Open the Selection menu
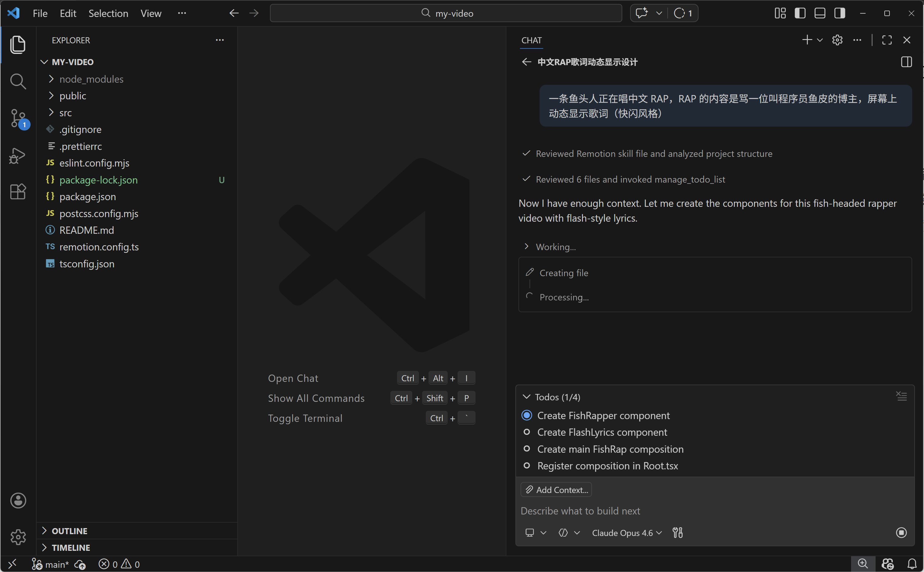924x572 pixels. click(108, 13)
